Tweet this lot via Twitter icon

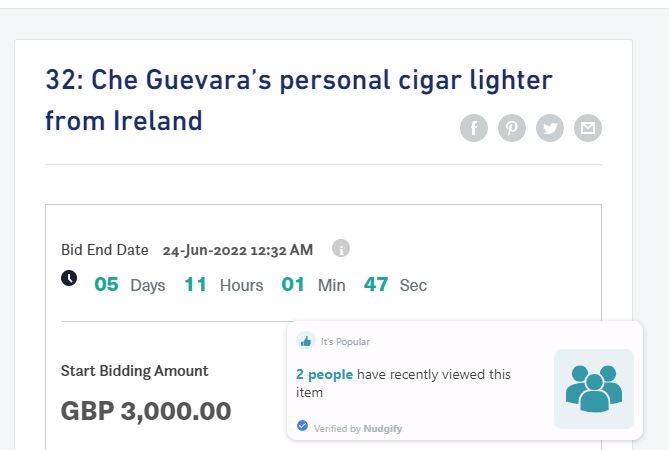tap(550, 128)
